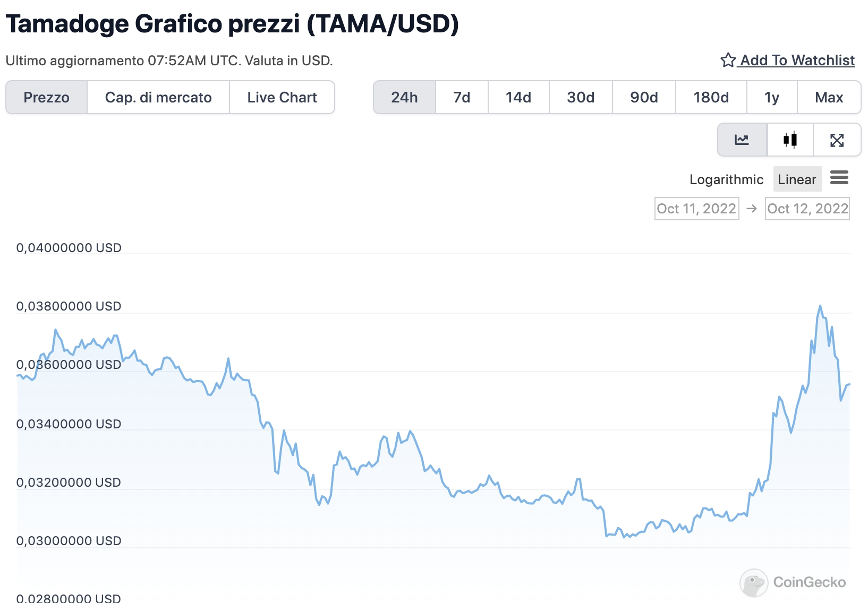Screen dimensions: 868x603
Task: Open the Cap. di mercato tab
Action: 158,97
